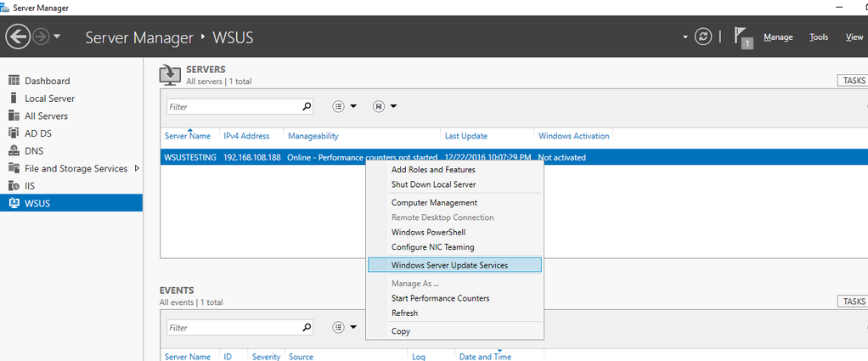Select All Servers in the sidebar

click(x=70, y=116)
